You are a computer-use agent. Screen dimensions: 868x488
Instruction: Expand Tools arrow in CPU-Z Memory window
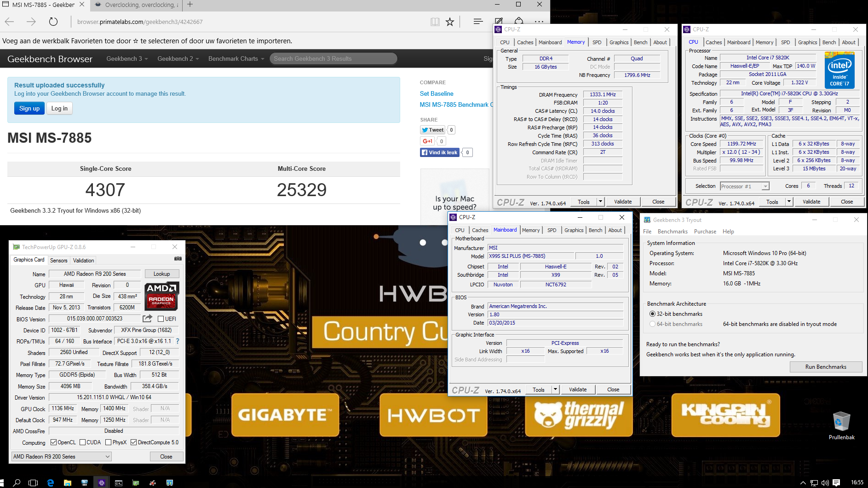click(x=600, y=202)
